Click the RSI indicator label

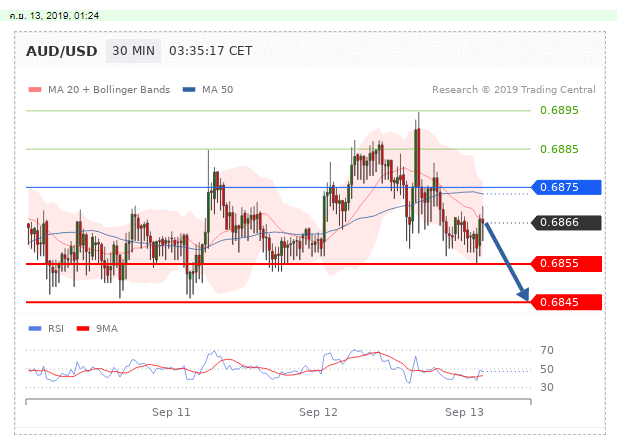[56, 328]
